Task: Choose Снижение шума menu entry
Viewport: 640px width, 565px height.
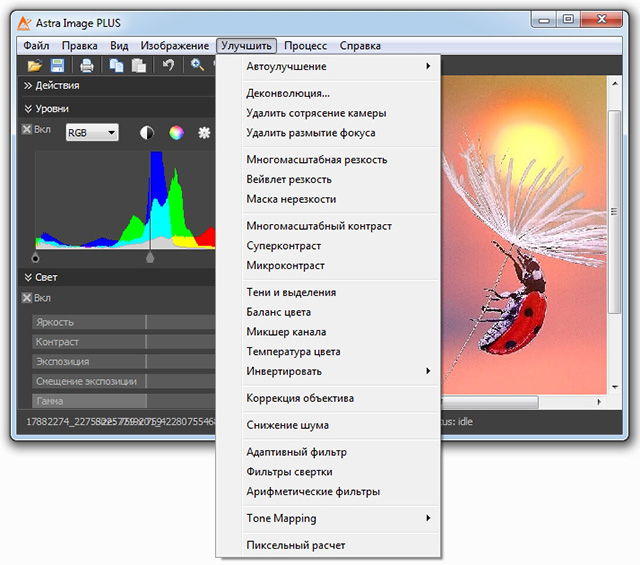Action: 287,425
